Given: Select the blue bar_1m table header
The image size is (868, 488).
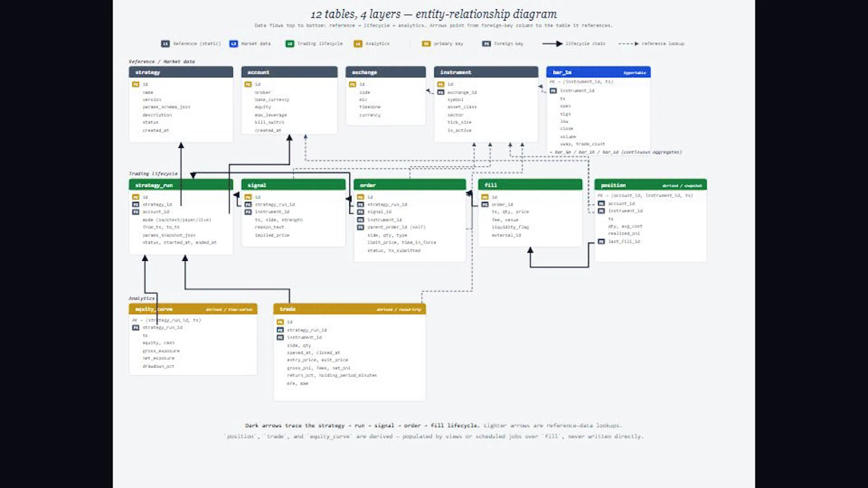Looking at the screenshot, I should click(x=598, y=72).
